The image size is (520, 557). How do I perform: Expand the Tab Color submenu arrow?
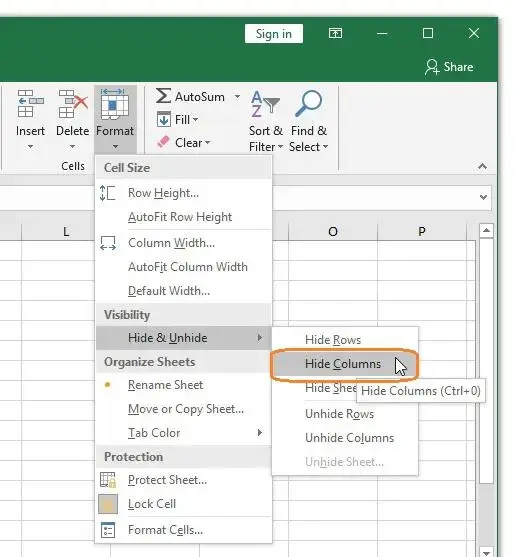pyautogui.click(x=260, y=433)
